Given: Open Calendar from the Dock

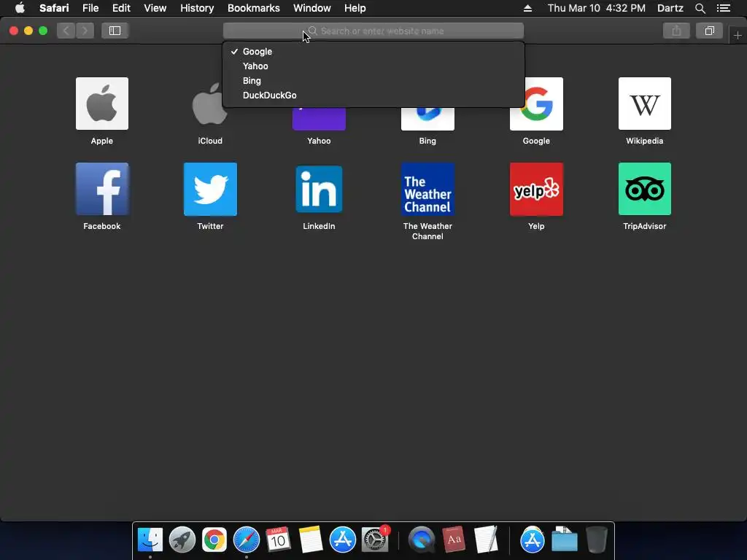Looking at the screenshot, I should tap(278, 540).
